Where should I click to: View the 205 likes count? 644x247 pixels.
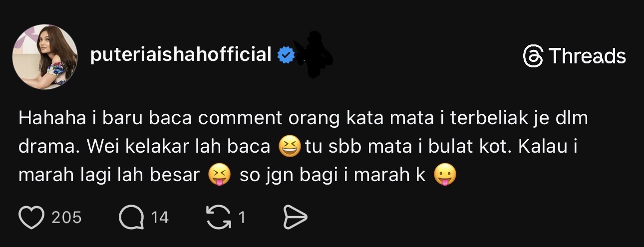(x=66, y=218)
